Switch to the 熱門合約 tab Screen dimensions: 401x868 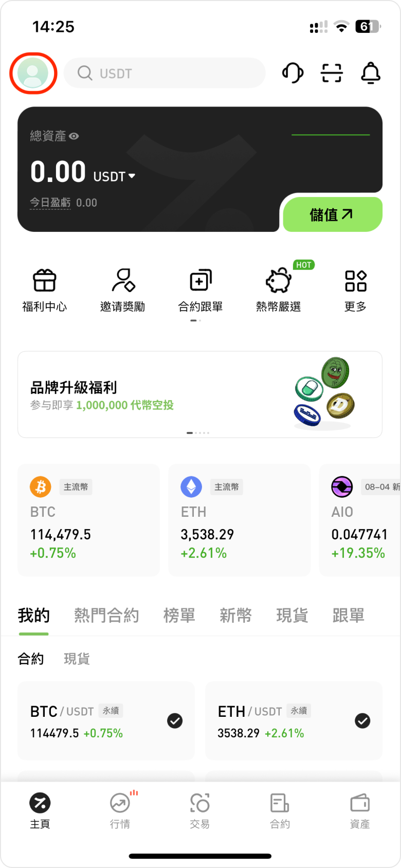[x=106, y=615]
